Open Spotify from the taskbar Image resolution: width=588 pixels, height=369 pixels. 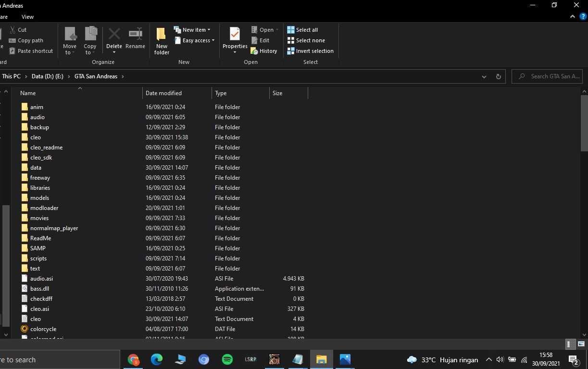(x=227, y=359)
